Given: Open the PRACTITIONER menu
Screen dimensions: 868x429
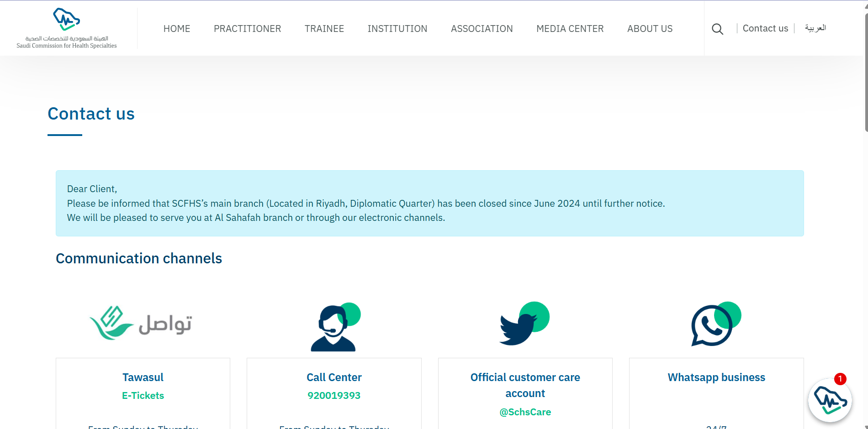Looking at the screenshot, I should 247,29.
